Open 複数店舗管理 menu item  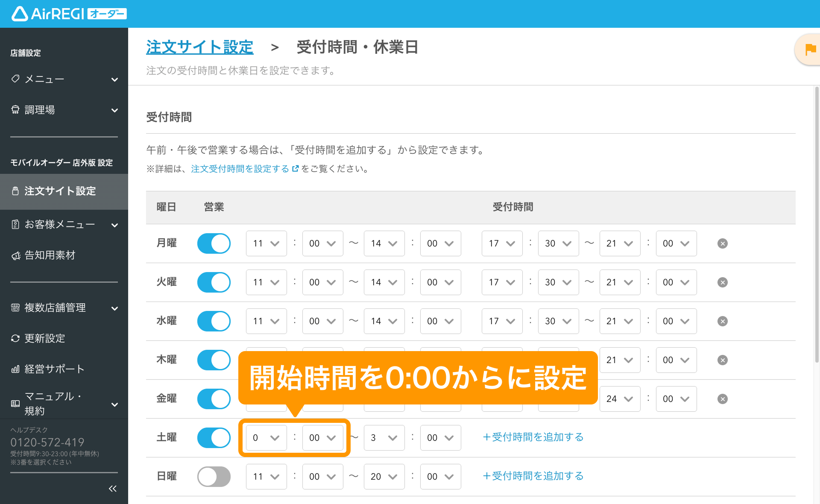click(x=64, y=308)
